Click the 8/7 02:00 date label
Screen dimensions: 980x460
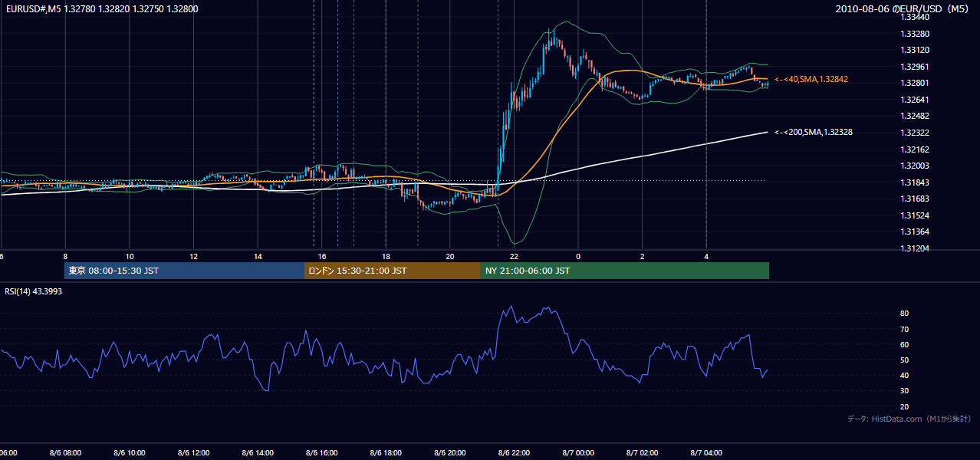(643, 453)
